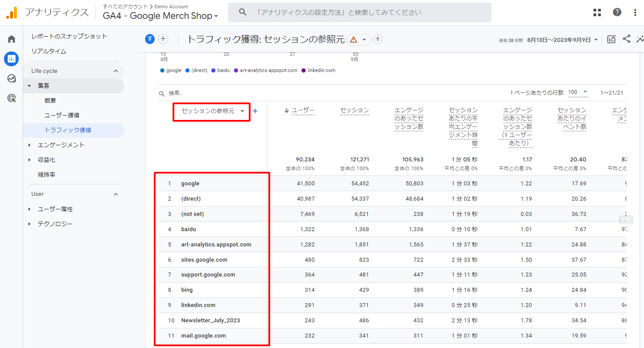Add comparison with the plus next to segment chip
This screenshot has width=644, height=348.
point(163,39)
